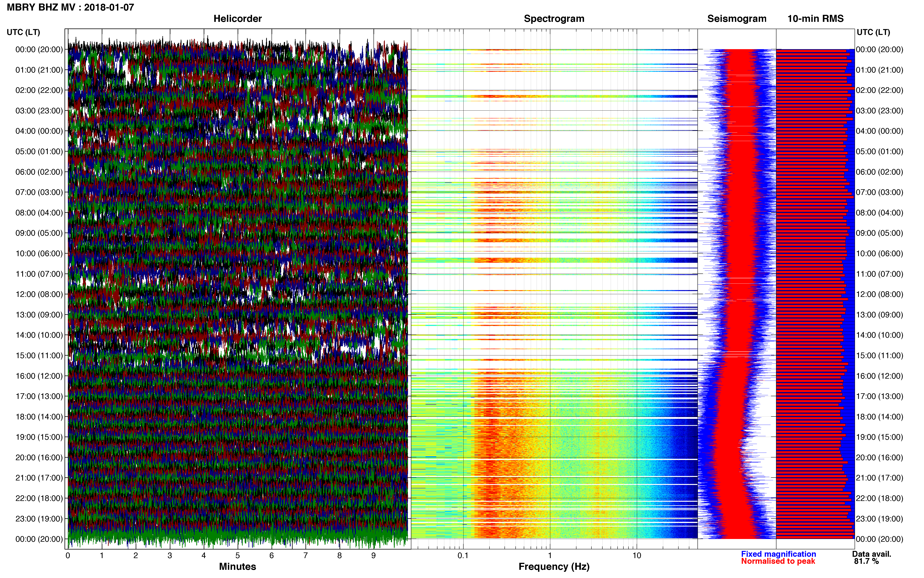Select the "0.1" frequency axis tick

point(463,556)
